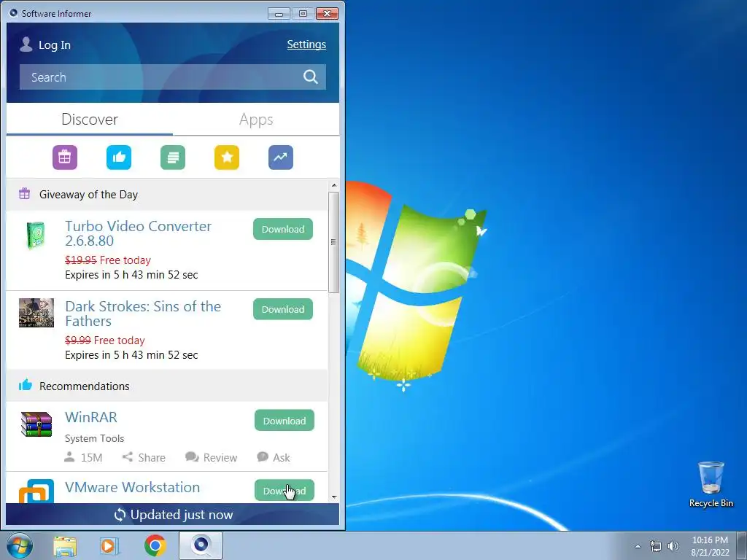Click the Share icon under WinRAR
747x560 pixels.
pos(127,457)
